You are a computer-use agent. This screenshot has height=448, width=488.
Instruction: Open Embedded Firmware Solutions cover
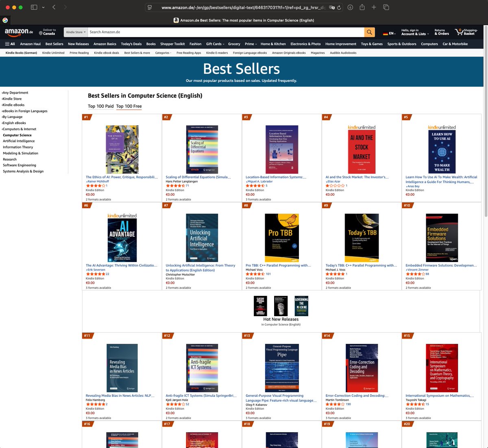442,238
